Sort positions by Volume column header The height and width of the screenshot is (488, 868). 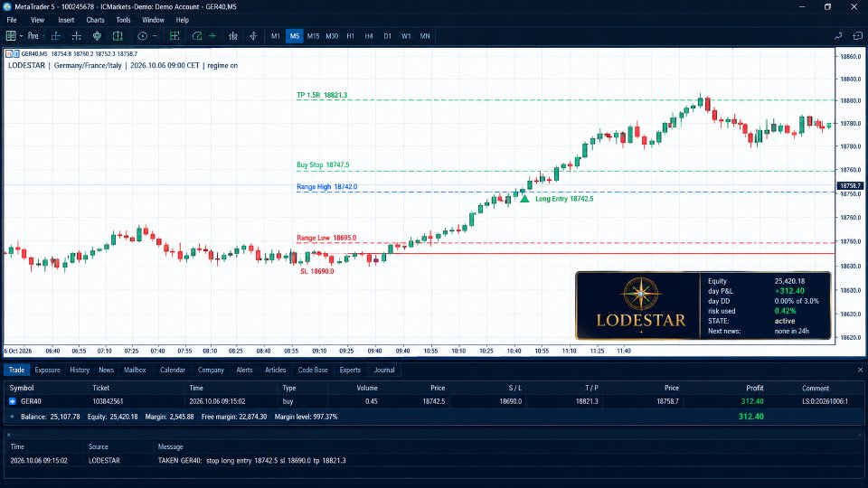(367, 388)
